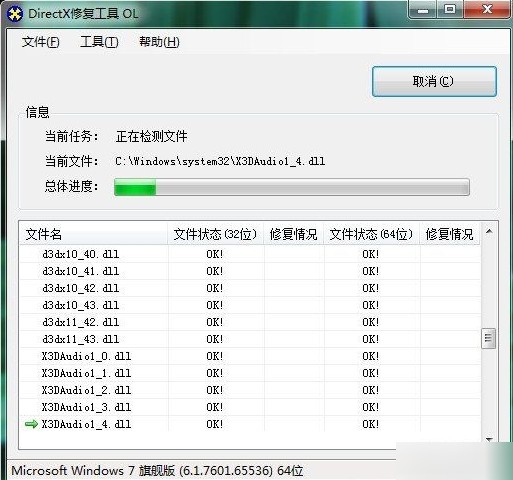Select the d3dx10_41.dll row
The image size is (513, 480).
coord(250,271)
